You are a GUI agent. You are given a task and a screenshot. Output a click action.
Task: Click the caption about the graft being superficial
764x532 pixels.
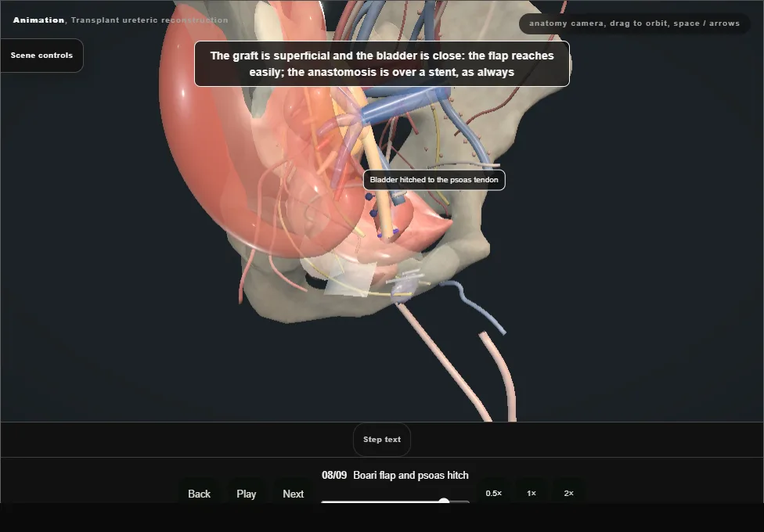(x=382, y=64)
